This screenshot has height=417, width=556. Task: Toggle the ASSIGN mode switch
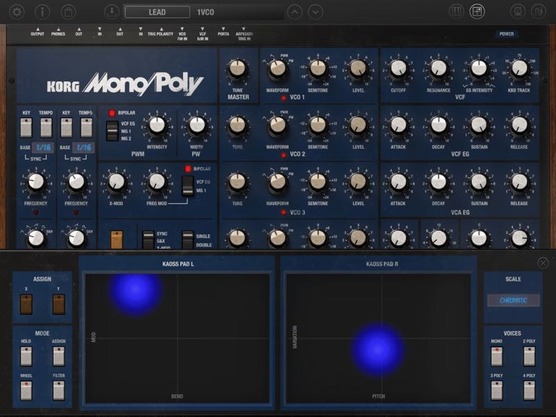click(59, 356)
